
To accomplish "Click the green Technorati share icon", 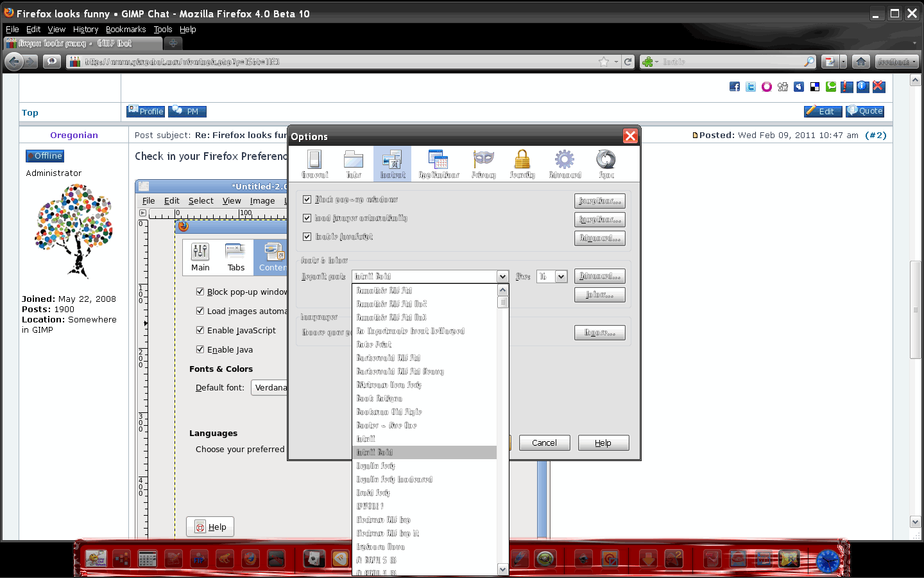I will 831,87.
